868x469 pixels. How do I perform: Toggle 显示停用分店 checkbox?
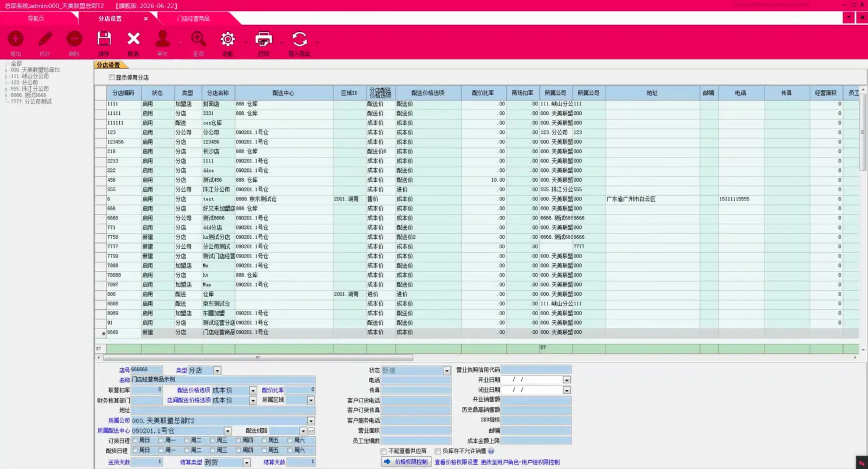[x=111, y=77]
